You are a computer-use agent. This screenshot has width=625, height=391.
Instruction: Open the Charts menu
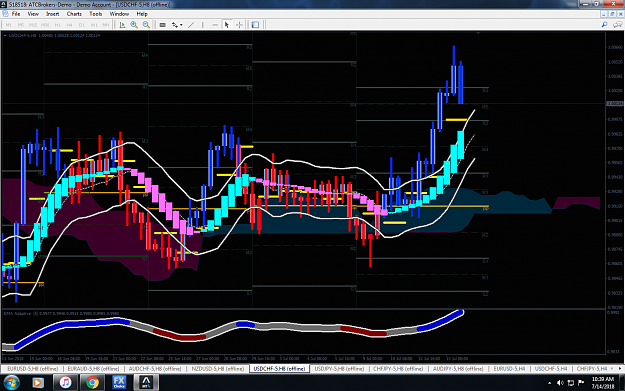point(74,14)
